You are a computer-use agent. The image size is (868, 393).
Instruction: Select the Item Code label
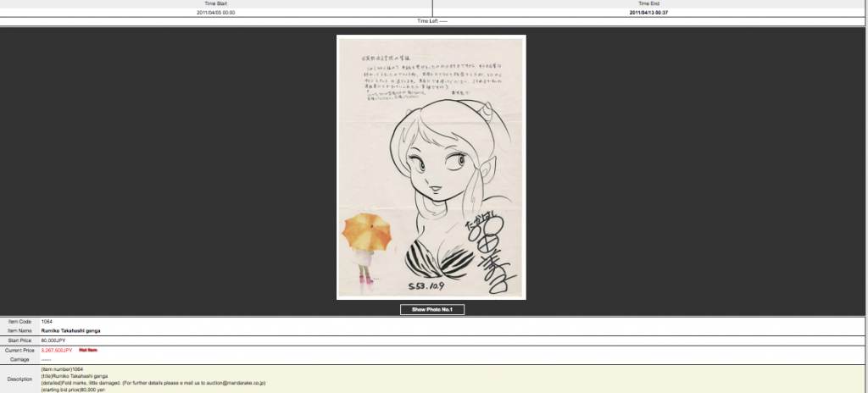click(x=20, y=322)
